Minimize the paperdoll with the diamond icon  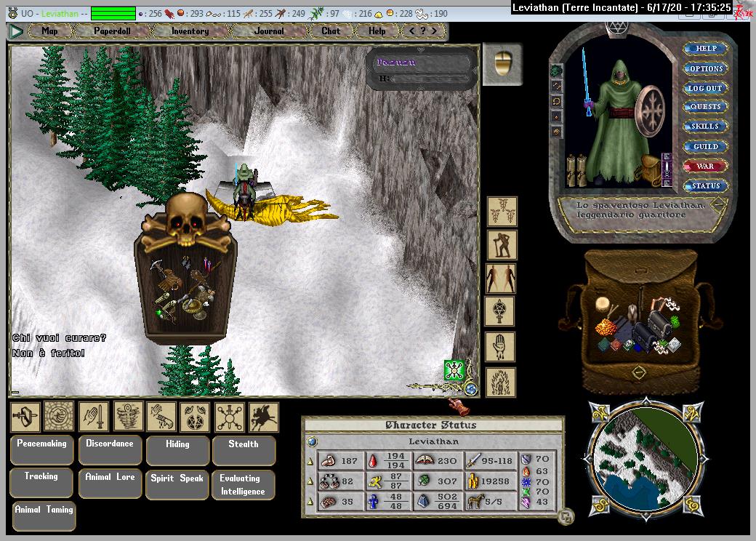coord(719,204)
